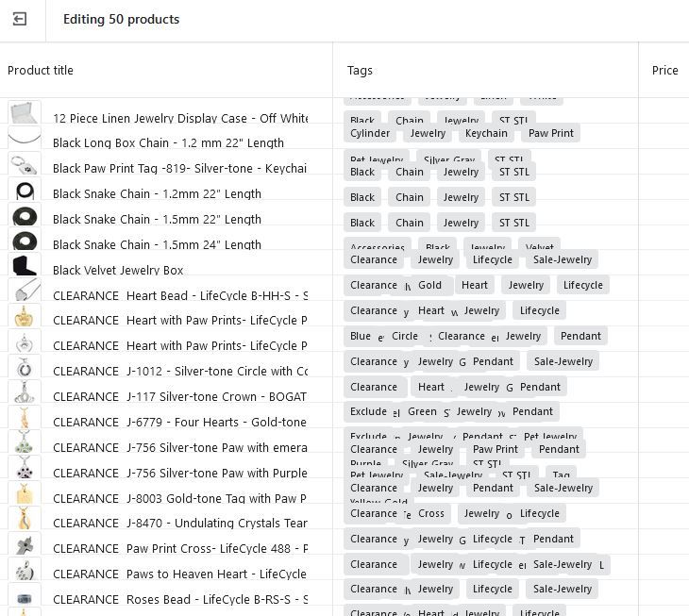Screen dimensions: 689x616
Task: Select the Paws to Heaven Heart thumbnail
Action: [25, 571]
